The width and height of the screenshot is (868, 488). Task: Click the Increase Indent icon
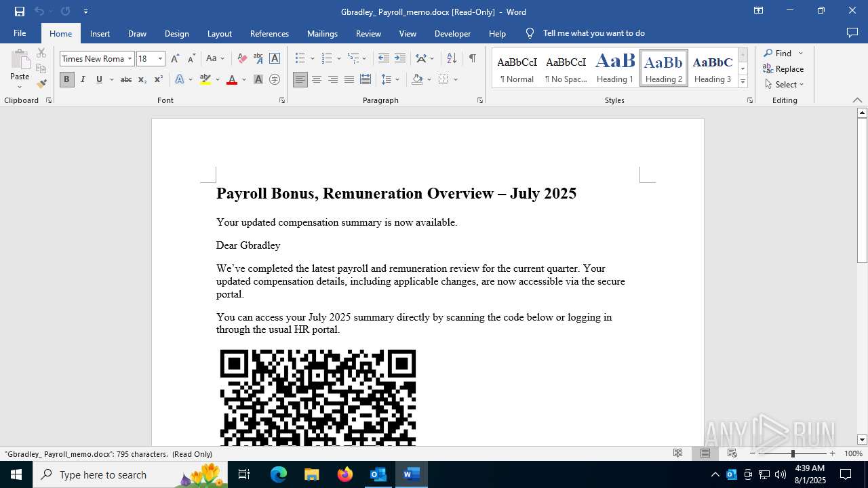click(400, 59)
